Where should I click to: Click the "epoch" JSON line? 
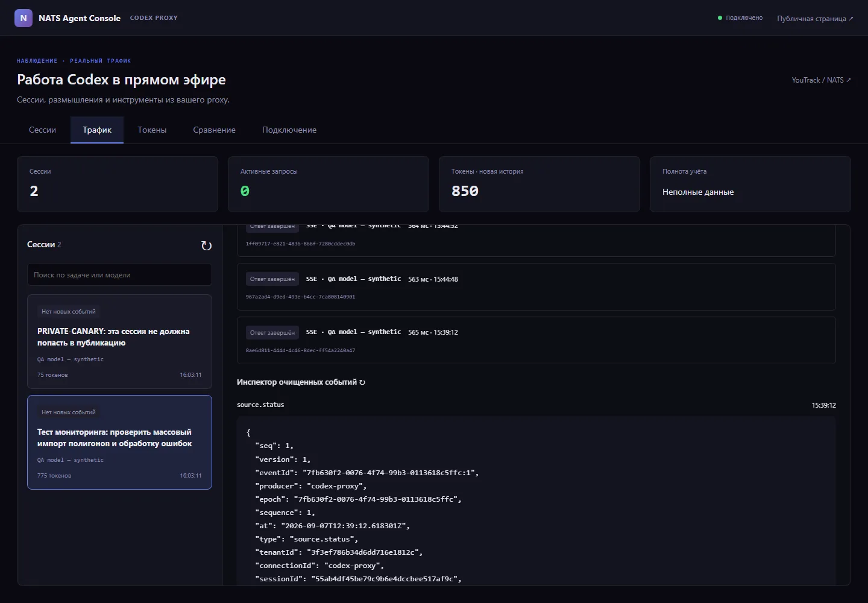click(x=358, y=499)
